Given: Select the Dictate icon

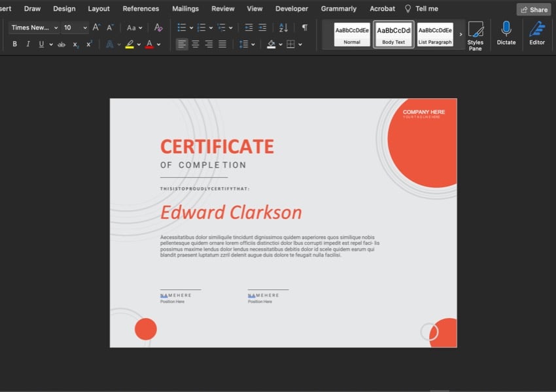Looking at the screenshot, I should pos(506,33).
